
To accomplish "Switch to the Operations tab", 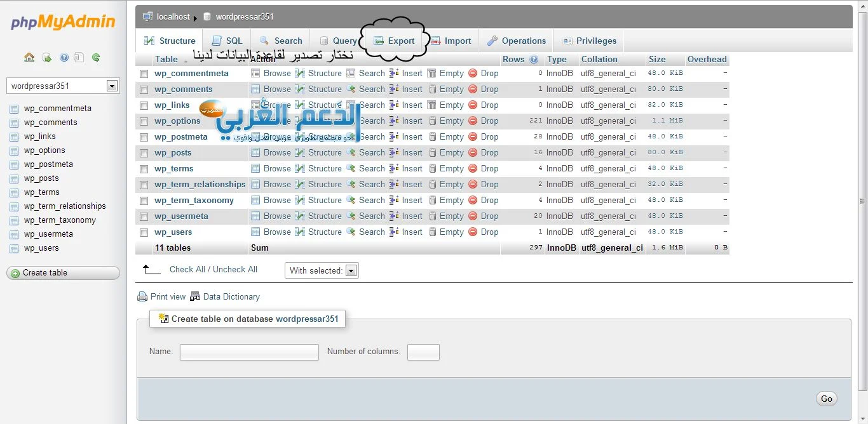I will [516, 41].
